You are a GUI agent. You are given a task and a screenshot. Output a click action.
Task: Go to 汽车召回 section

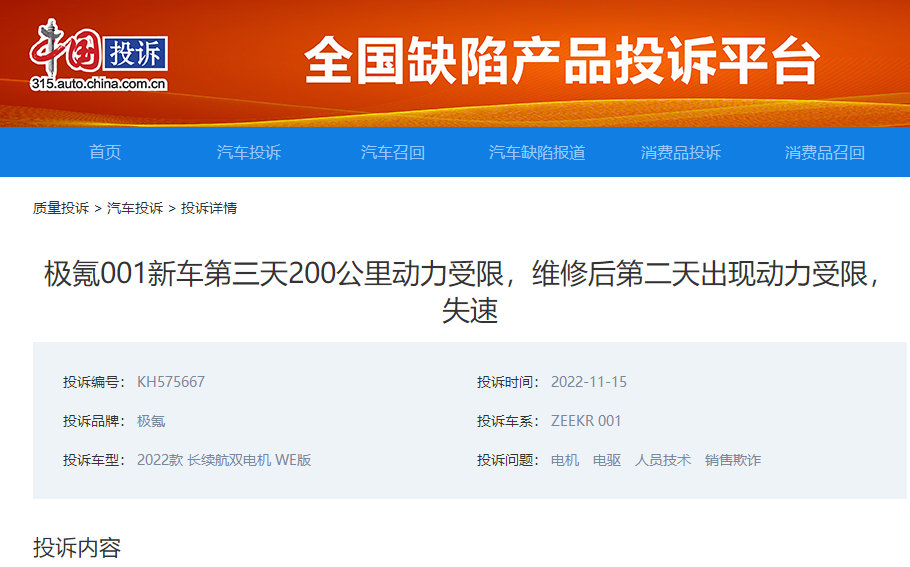pyautogui.click(x=393, y=152)
